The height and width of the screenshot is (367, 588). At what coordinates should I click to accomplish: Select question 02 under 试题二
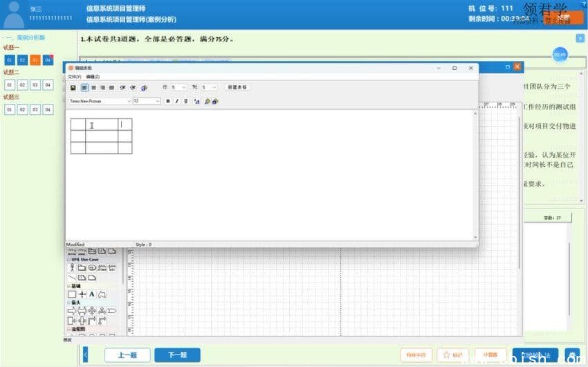point(22,85)
